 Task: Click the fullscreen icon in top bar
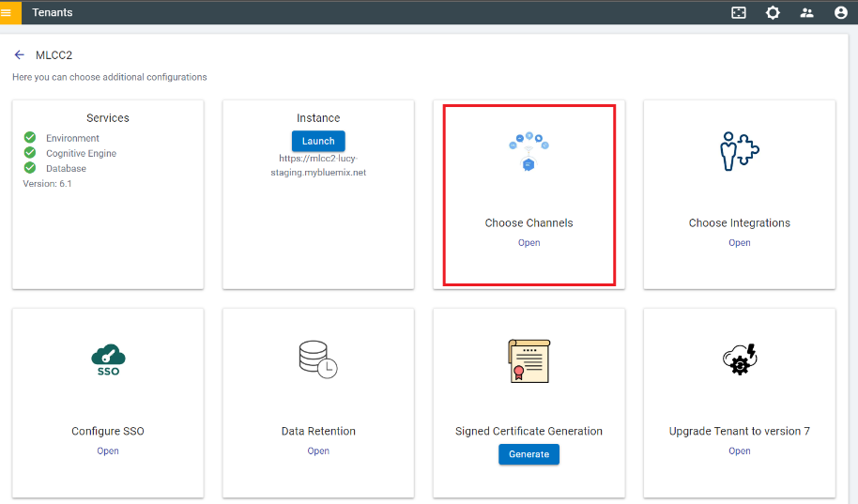[739, 12]
